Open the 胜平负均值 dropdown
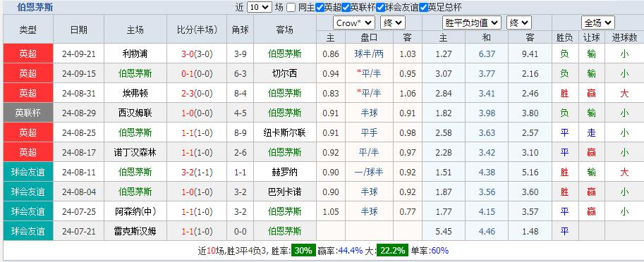This screenshot has height=262, width=644. [x=471, y=23]
